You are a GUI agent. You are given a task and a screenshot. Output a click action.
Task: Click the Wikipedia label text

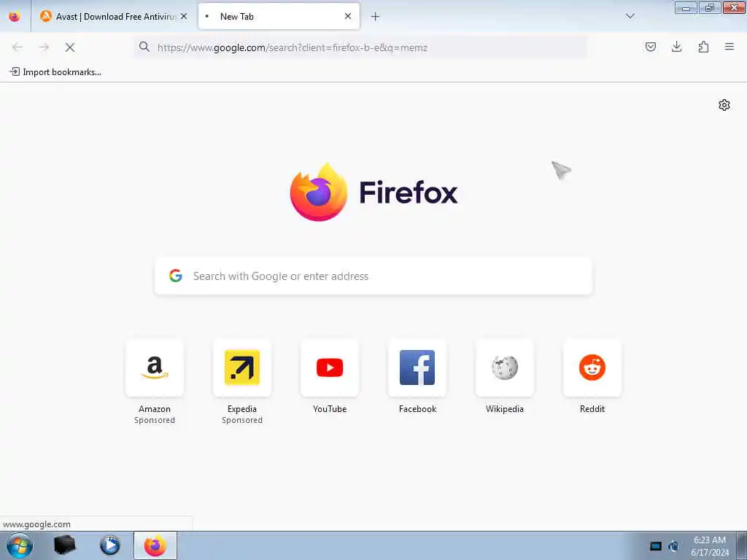(505, 408)
